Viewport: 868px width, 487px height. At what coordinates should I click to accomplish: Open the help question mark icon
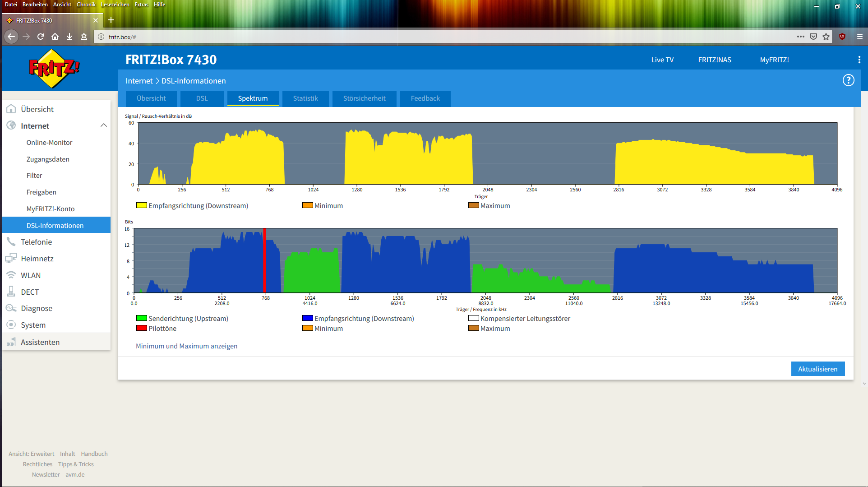[x=848, y=80]
